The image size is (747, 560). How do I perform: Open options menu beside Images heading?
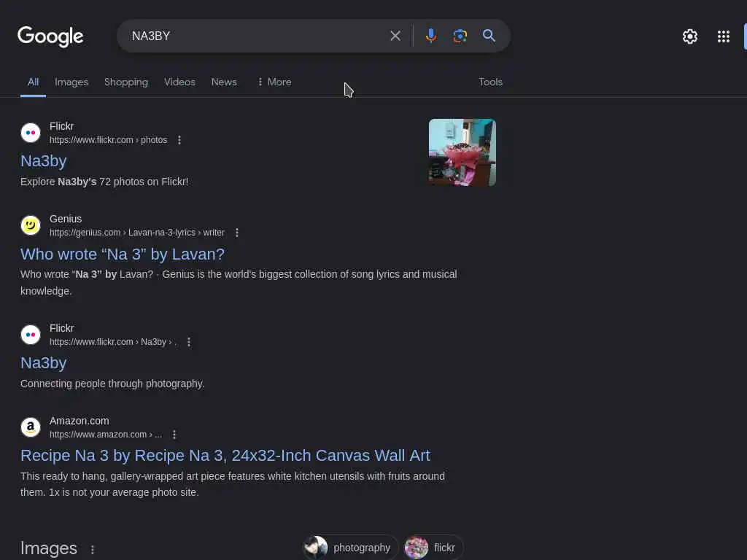point(93,550)
